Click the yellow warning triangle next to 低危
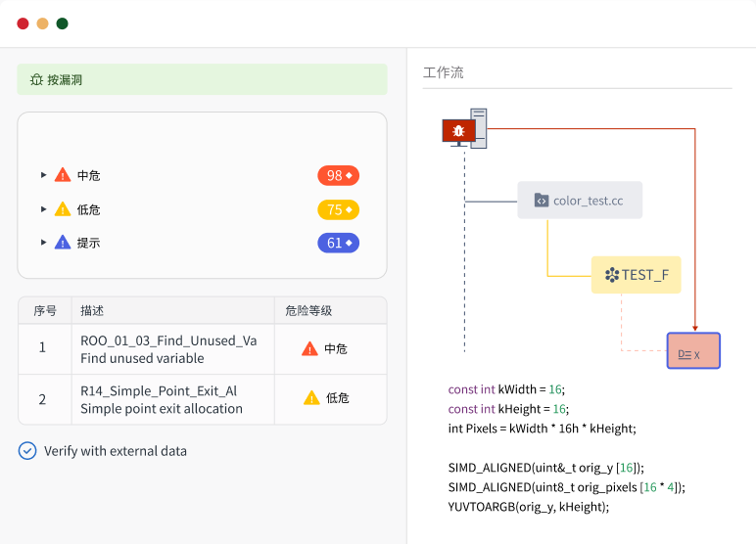Viewport: 756px width, 544px height. point(63,209)
